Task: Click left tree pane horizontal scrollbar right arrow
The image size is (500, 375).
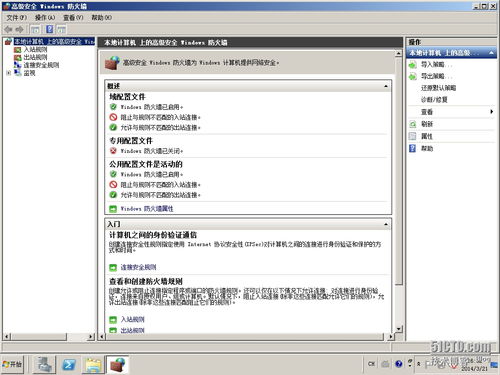Action: 91,337
